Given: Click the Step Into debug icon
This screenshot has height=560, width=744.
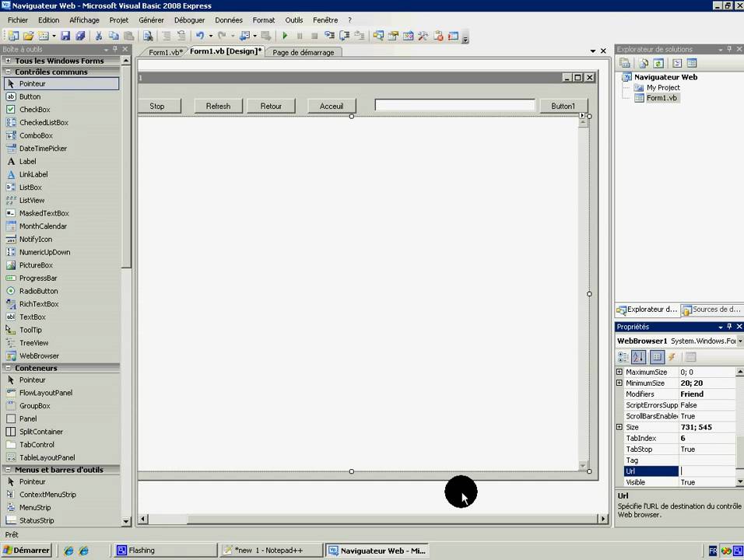Looking at the screenshot, I should pos(329,36).
